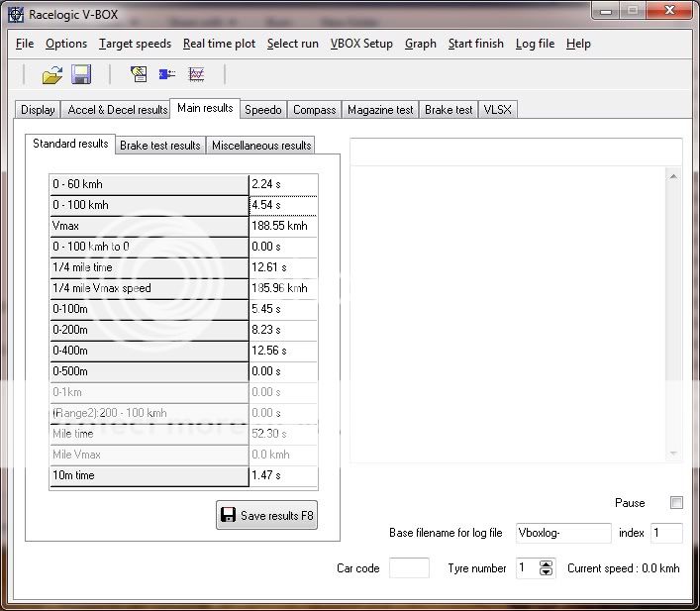Viewport: 700px width, 611px height.
Task: Enable the Pause checkbox
Action: [x=676, y=502]
